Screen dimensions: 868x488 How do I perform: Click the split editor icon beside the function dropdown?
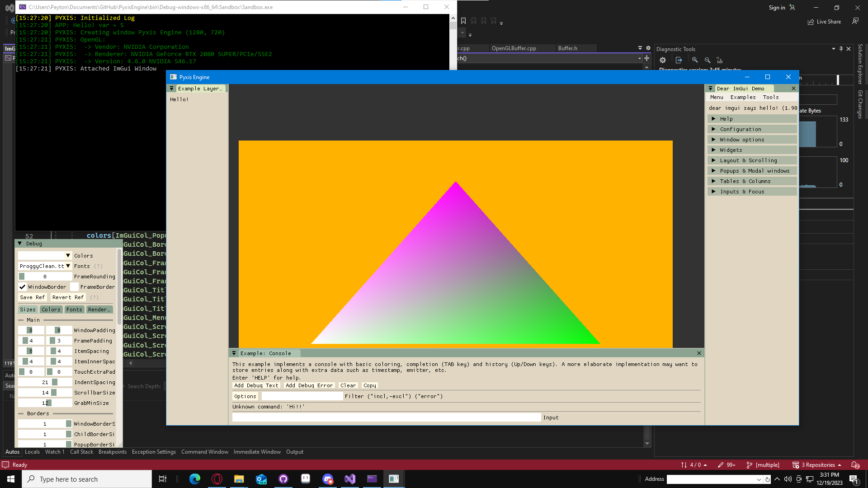pyautogui.click(x=647, y=58)
